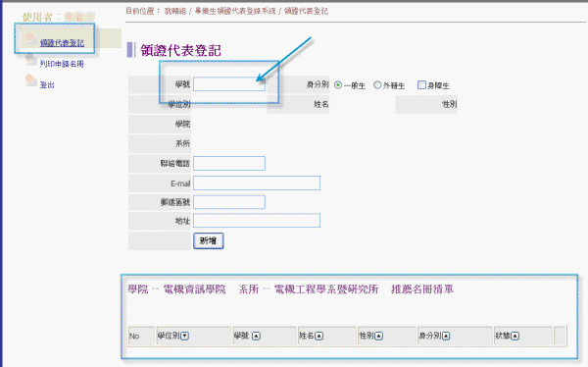
Task: Tick the 身障生 checkbox
Action: pyautogui.click(x=421, y=85)
